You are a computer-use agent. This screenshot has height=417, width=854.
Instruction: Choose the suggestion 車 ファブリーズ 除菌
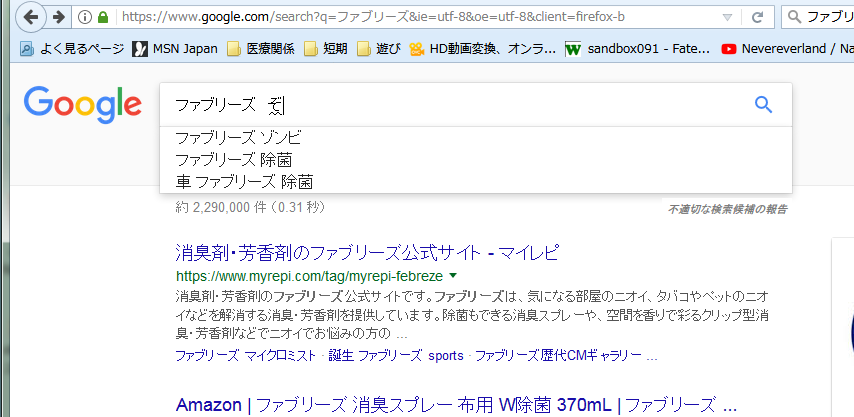[x=244, y=181]
